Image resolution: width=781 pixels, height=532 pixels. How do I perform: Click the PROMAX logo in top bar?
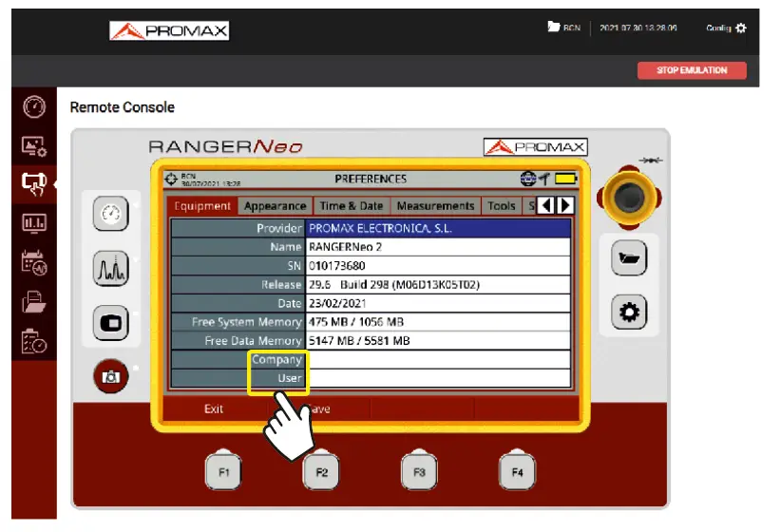(169, 31)
